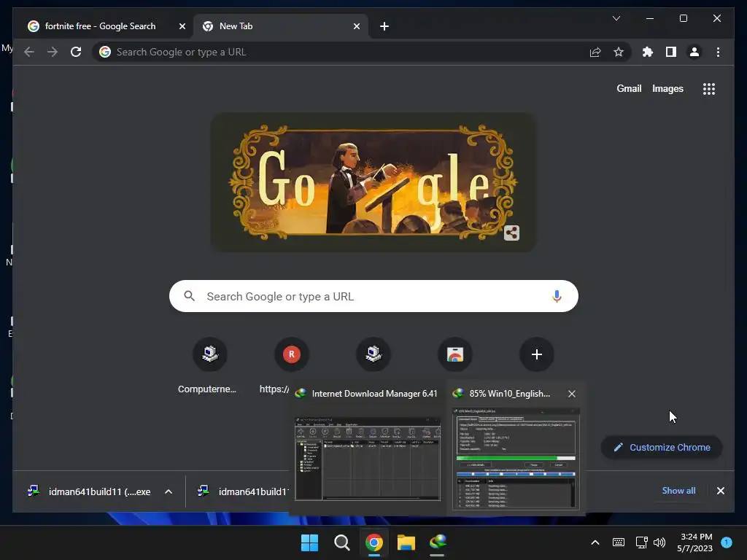
Task: Open the Chrome three-dot menu
Action: tap(718, 52)
